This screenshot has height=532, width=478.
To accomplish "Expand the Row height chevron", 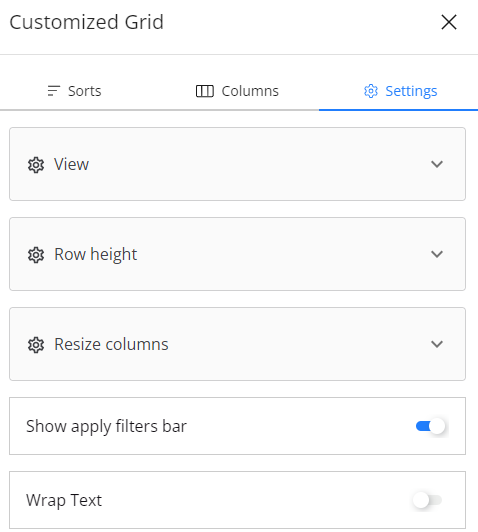I will click(437, 254).
